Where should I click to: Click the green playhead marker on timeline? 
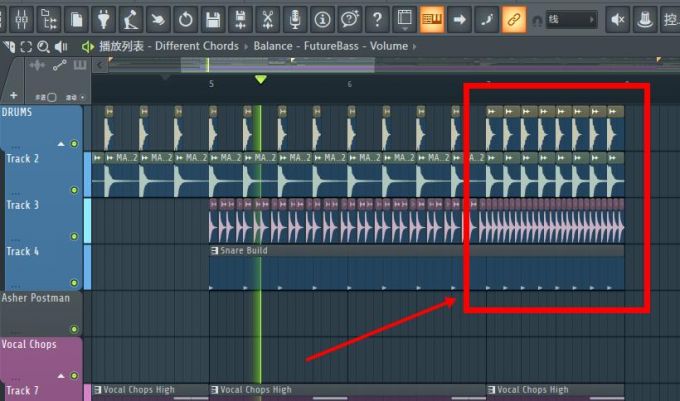[x=260, y=79]
